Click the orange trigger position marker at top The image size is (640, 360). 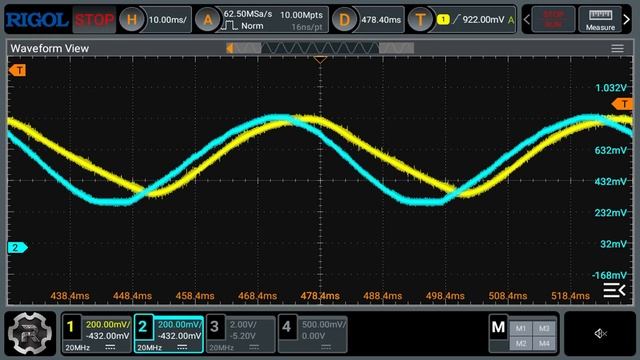pyautogui.click(x=320, y=60)
